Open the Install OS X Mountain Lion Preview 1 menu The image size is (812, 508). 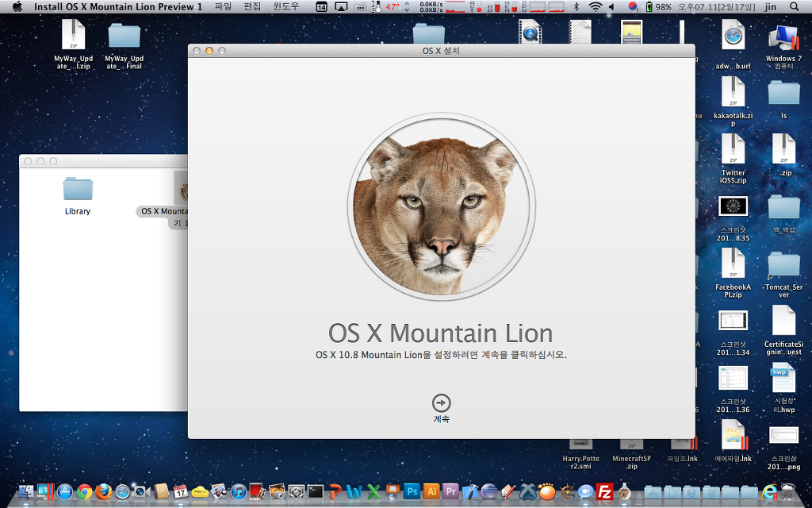[x=118, y=6]
